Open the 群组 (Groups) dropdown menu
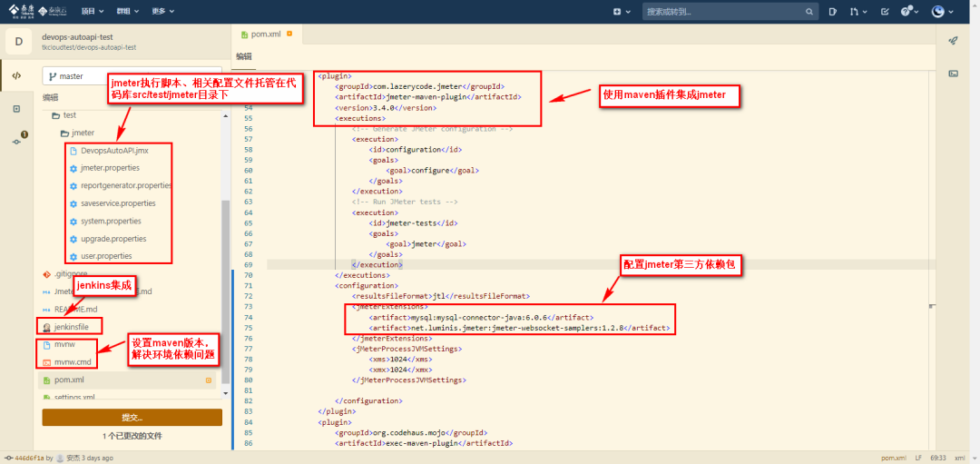The height and width of the screenshot is (464, 980). point(128,12)
